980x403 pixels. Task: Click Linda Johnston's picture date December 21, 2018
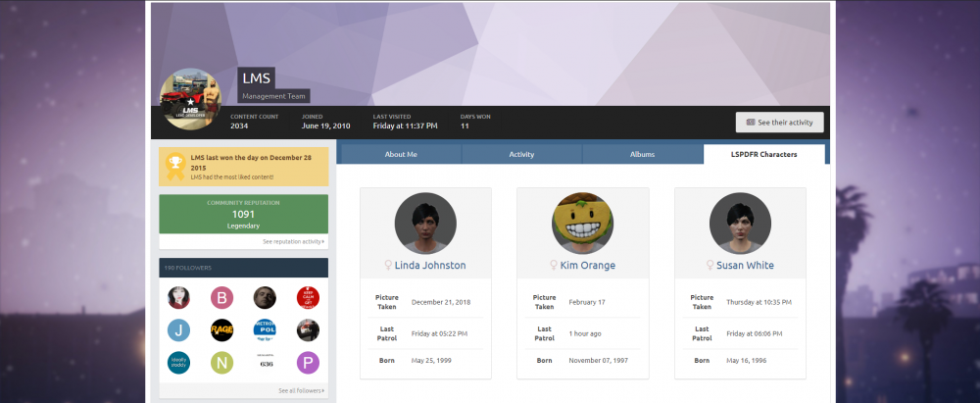click(x=441, y=302)
